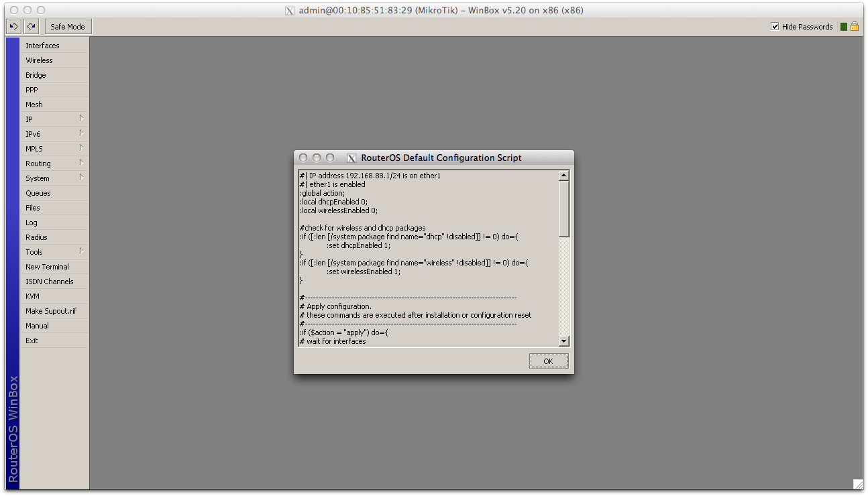This screenshot has width=868, height=496.
Task: Click the line ':local dhcpEnabled 0;'
Action: 333,202
